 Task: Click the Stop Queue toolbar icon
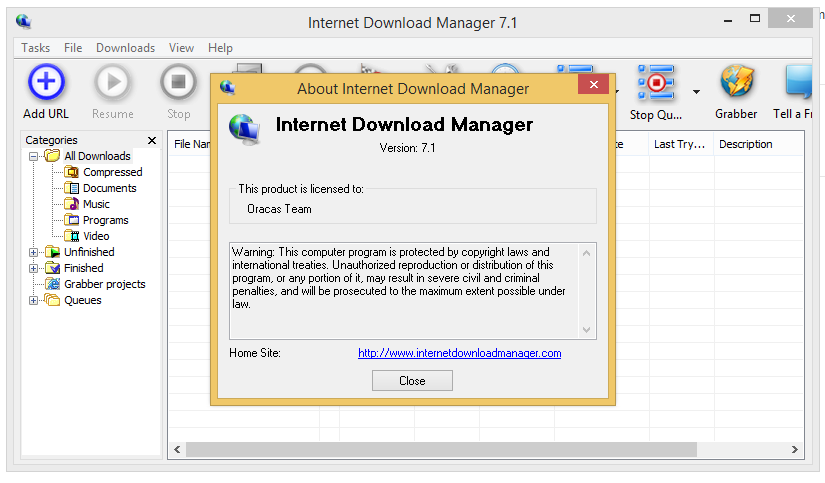coord(656,82)
